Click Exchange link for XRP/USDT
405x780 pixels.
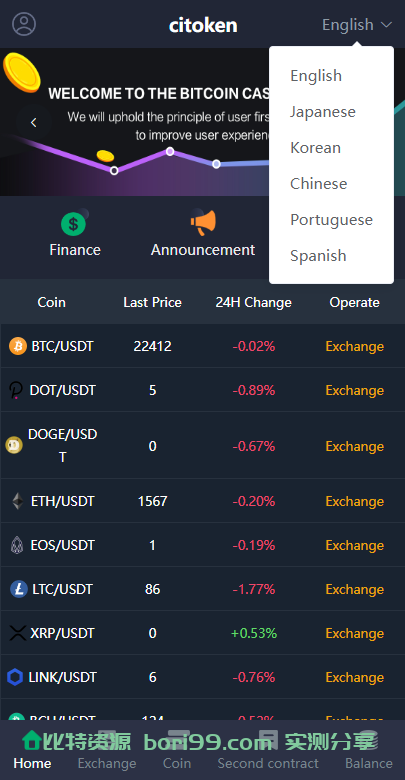tap(354, 633)
